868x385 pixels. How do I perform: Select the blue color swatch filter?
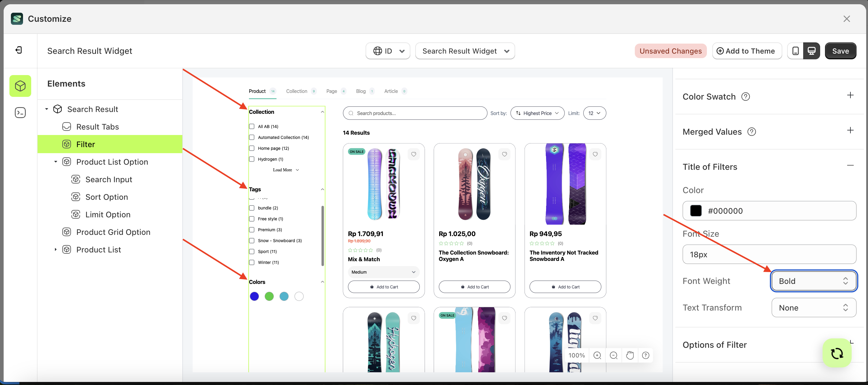(254, 296)
